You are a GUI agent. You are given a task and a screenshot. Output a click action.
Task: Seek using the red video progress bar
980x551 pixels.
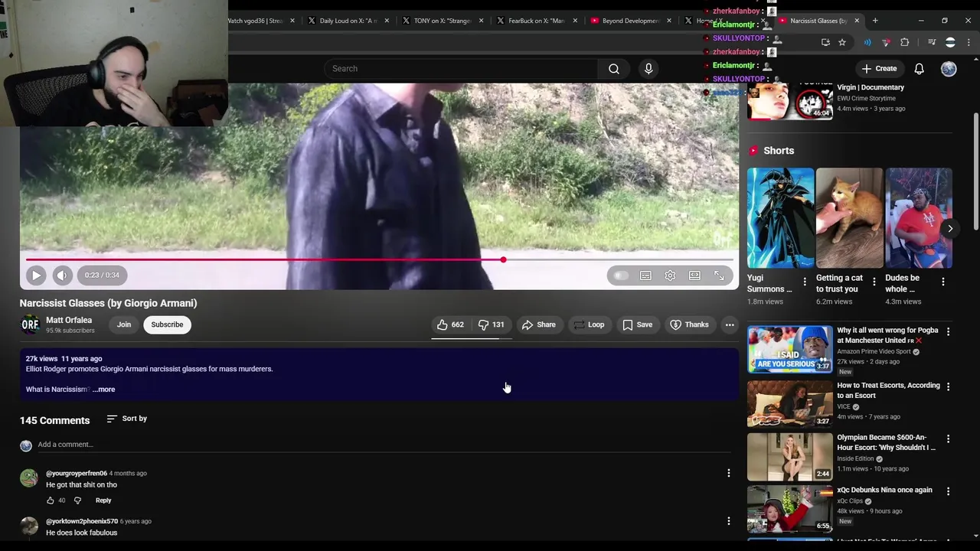tap(379, 260)
